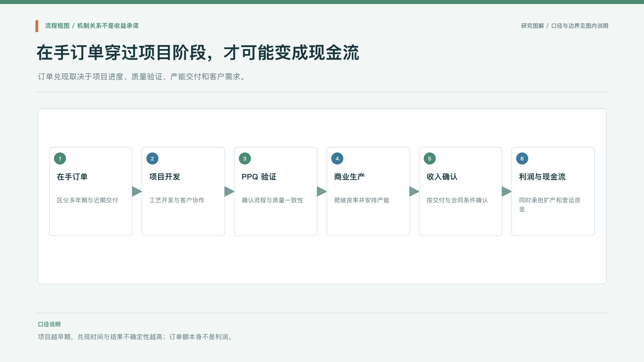Click the arrow between PPQ 验证 and 商业生产
Screen dimensions: 644x362
click(322, 191)
